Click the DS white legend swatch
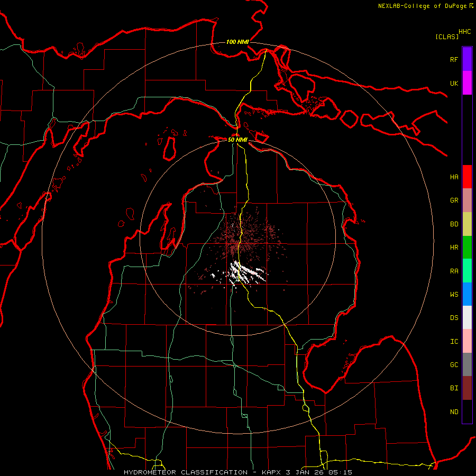The image size is (476, 476). point(467,317)
